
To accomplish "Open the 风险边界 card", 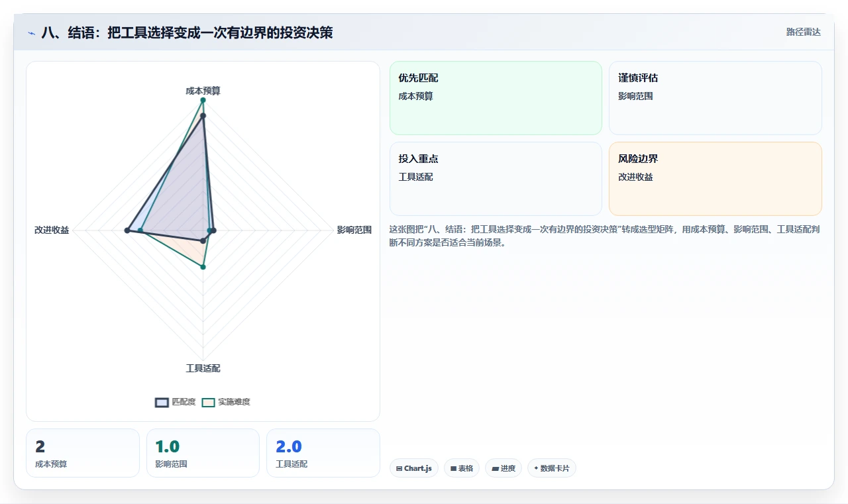I will 715,179.
